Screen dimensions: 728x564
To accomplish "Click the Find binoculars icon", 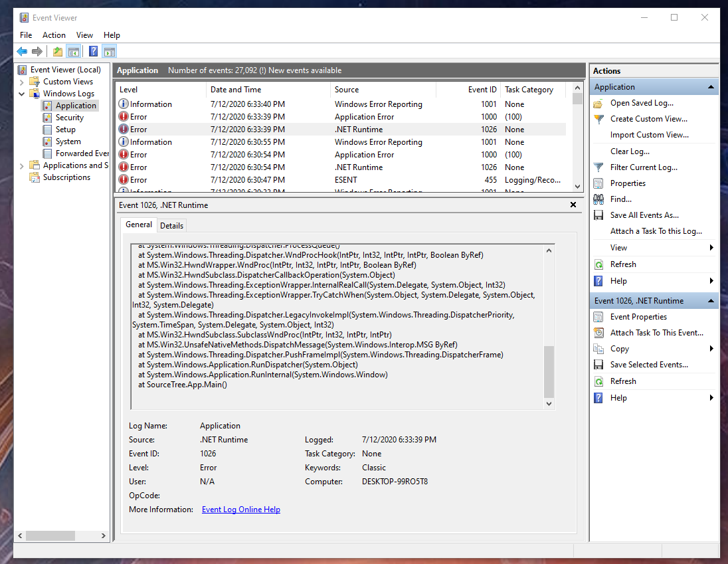I will (x=598, y=199).
